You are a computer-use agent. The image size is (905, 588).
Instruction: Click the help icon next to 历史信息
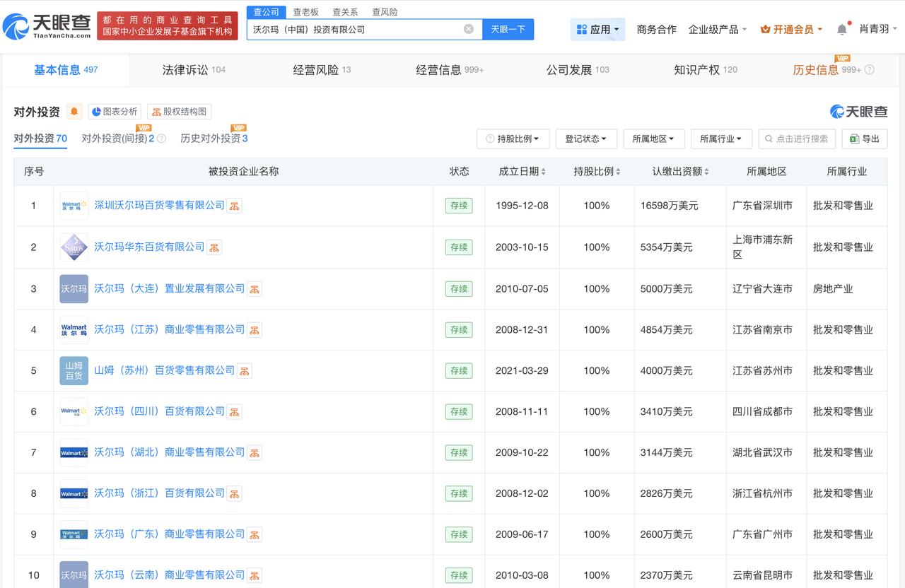pos(870,70)
